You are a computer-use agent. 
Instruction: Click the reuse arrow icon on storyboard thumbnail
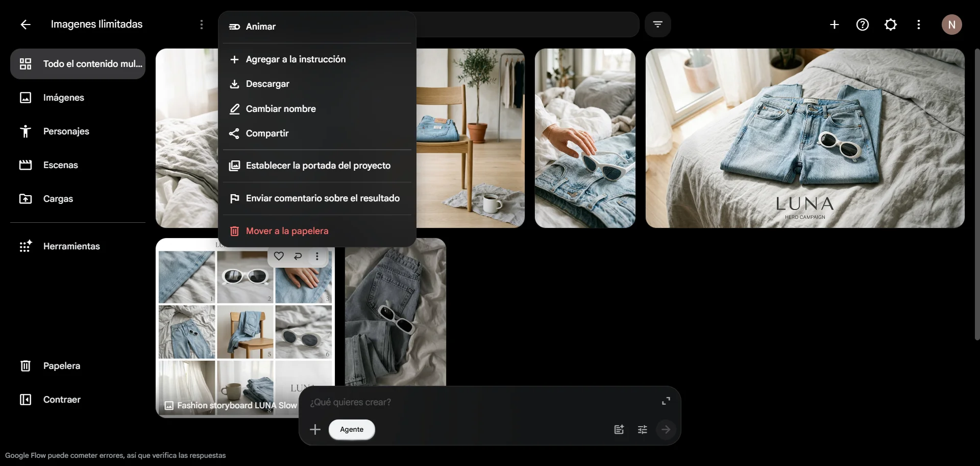[x=298, y=257]
